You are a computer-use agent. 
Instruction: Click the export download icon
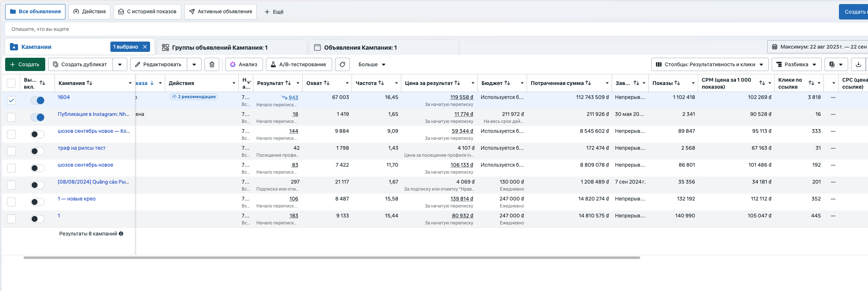[x=858, y=64]
